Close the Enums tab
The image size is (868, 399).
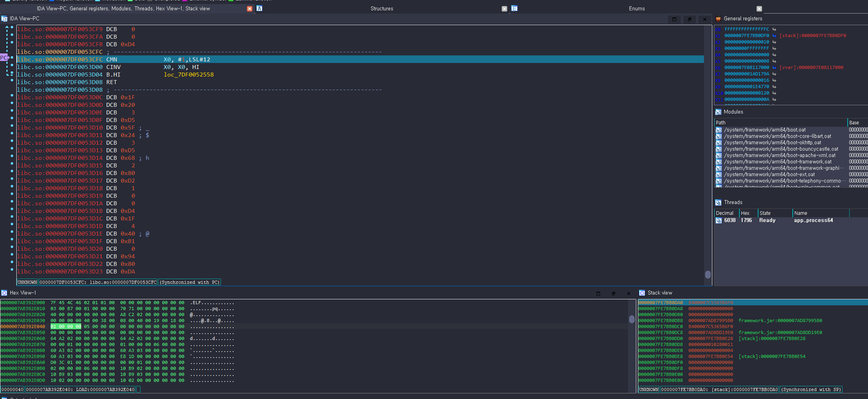(759, 9)
